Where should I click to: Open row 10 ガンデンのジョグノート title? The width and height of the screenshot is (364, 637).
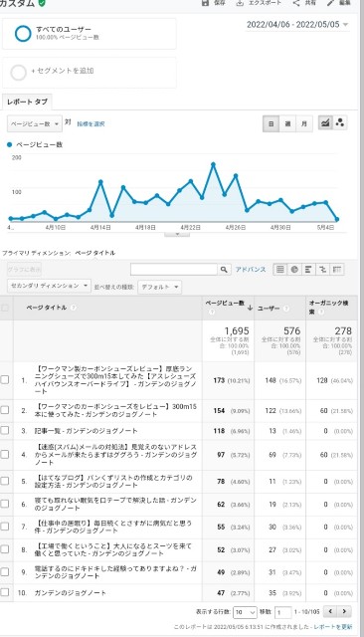(71, 593)
